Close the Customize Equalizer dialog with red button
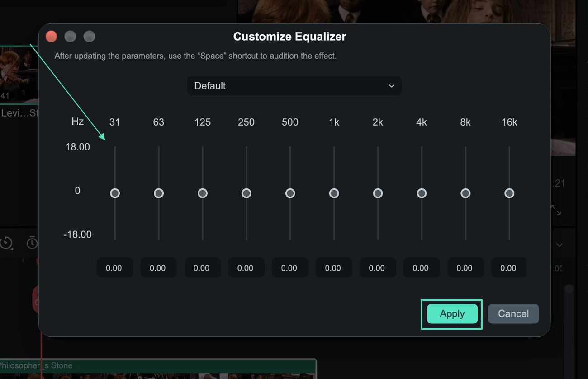Viewport: 588px width, 379px height. pyautogui.click(x=51, y=37)
